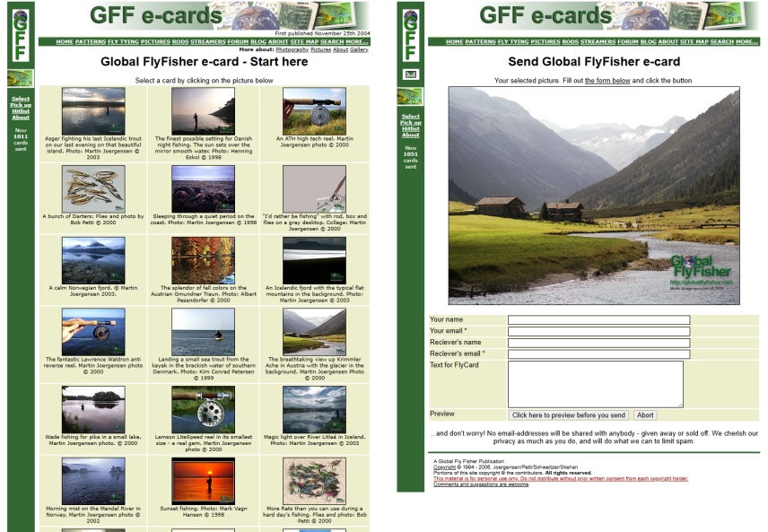Image resolution: width=768 pixels, height=532 pixels.
Task: Choose the Sunset fishing card by Mark Vagn Hansen
Action: click(203, 481)
